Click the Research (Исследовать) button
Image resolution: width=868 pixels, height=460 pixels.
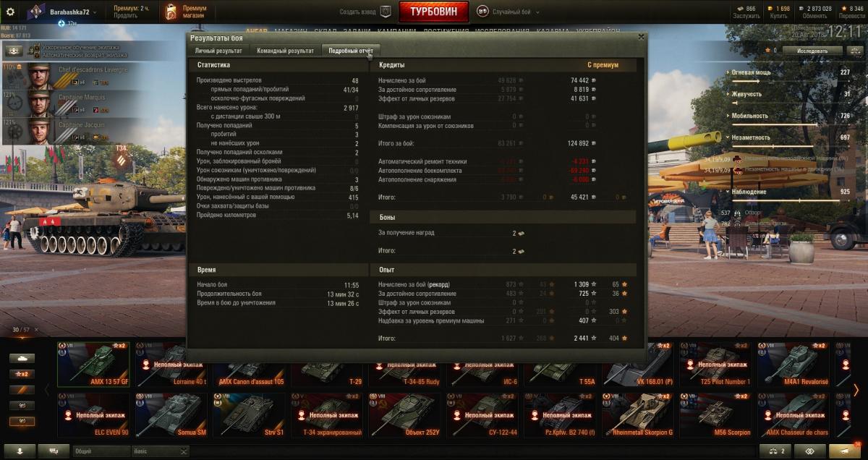[x=812, y=51]
